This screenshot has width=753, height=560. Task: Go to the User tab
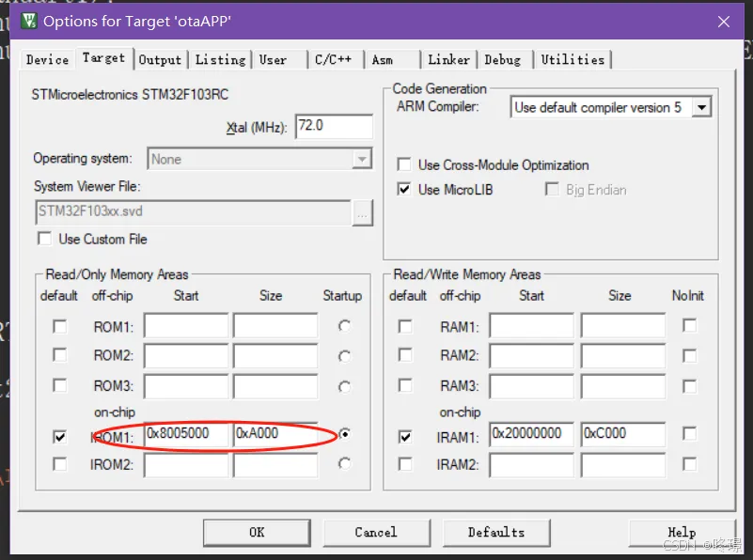[279, 60]
